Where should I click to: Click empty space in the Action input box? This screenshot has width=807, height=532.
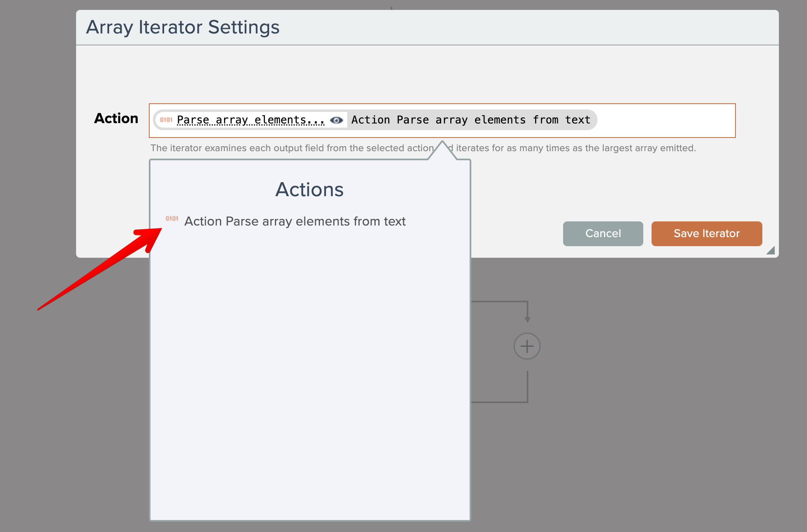click(x=666, y=121)
